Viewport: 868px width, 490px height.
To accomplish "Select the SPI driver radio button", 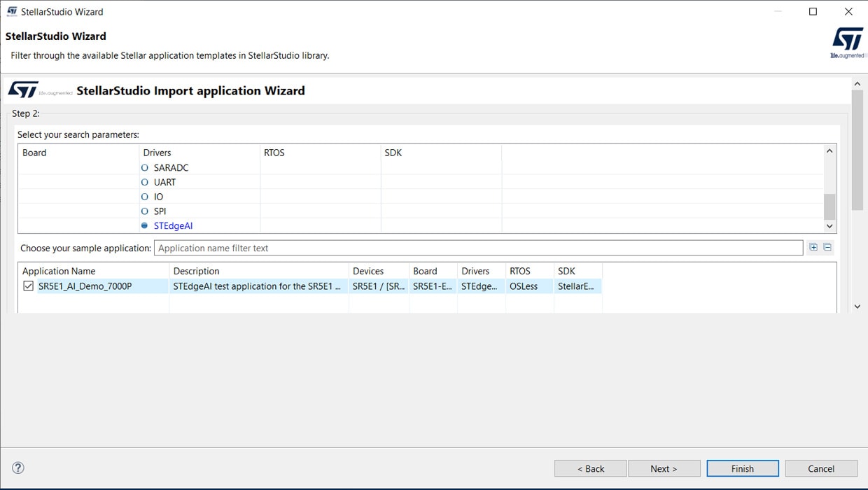I will [145, 211].
